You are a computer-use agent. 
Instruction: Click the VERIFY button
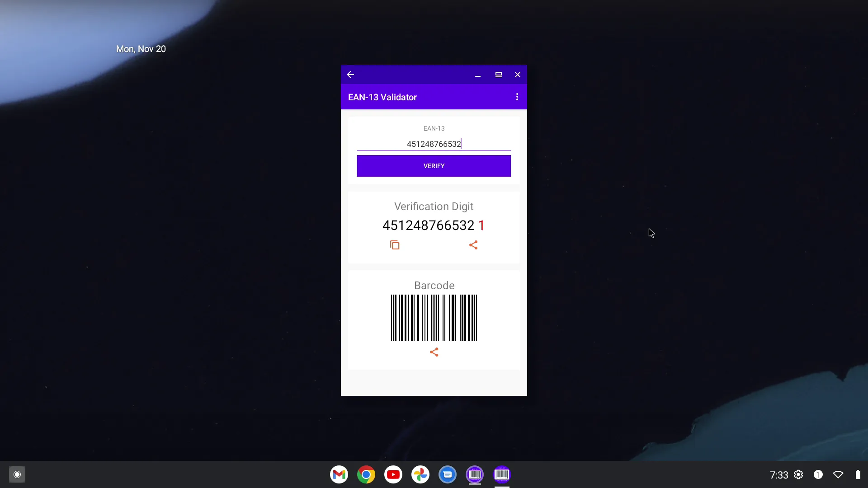coord(434,166)
